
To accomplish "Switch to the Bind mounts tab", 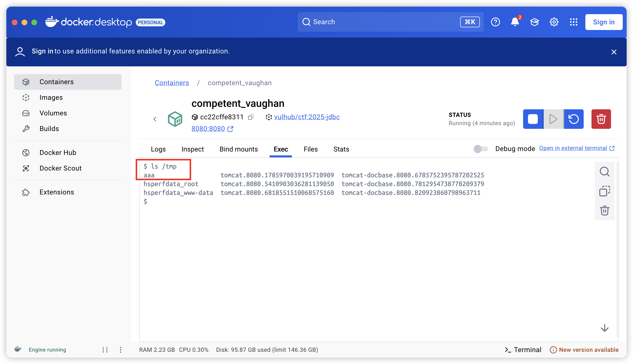I will tap(239, 149).
